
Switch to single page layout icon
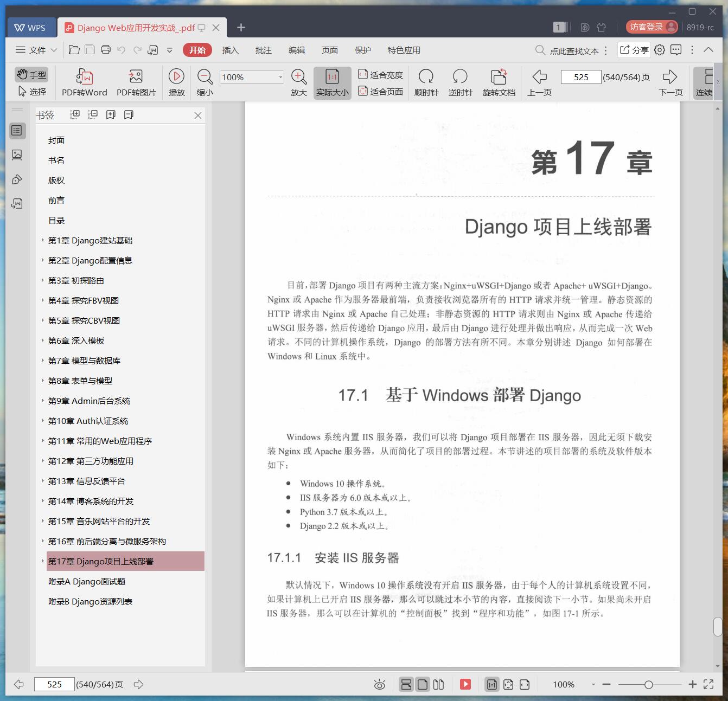pyautogui.click(x=423, y=685)
